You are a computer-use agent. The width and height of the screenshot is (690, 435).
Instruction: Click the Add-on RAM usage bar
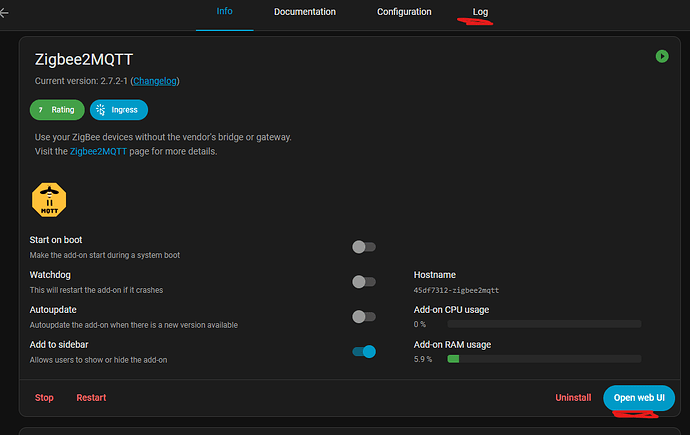544,359
